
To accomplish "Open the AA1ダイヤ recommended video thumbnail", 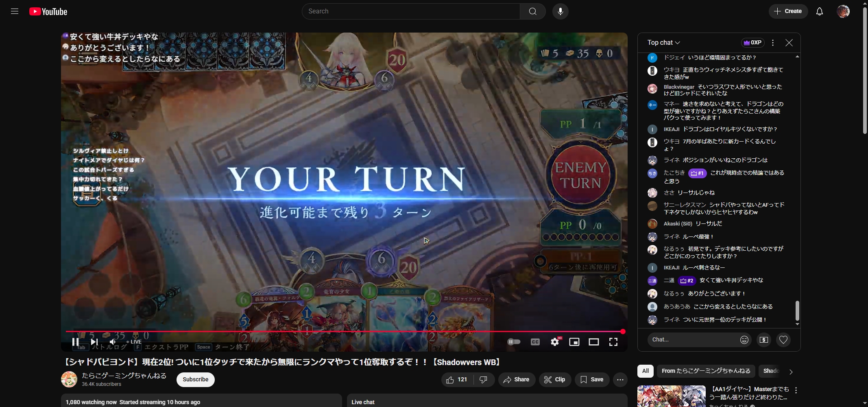I will point(671,396).
